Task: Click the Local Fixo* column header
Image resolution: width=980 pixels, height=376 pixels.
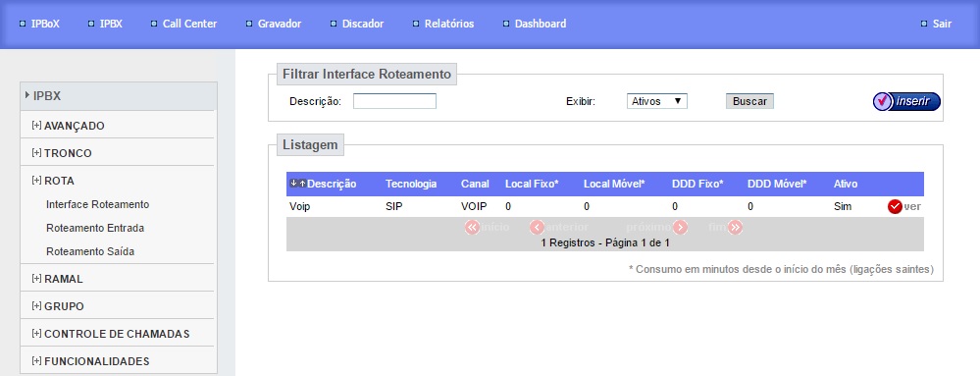Action: [x=532, y=184]
